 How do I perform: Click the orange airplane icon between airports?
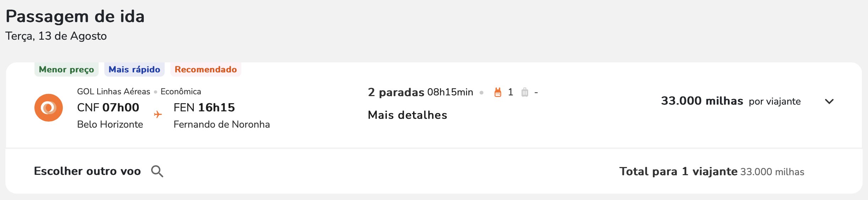(x=158, y=114)
